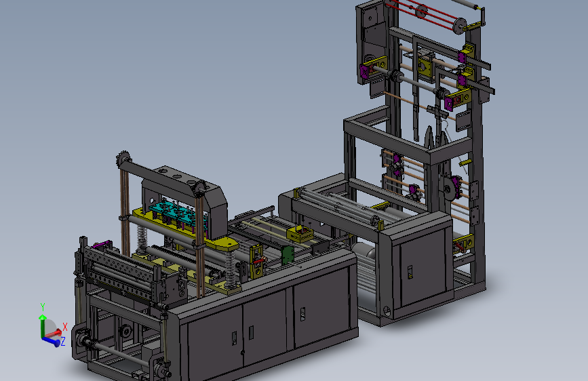
Task: Click the green Y axis arrow of the triad
Action: 42,325
